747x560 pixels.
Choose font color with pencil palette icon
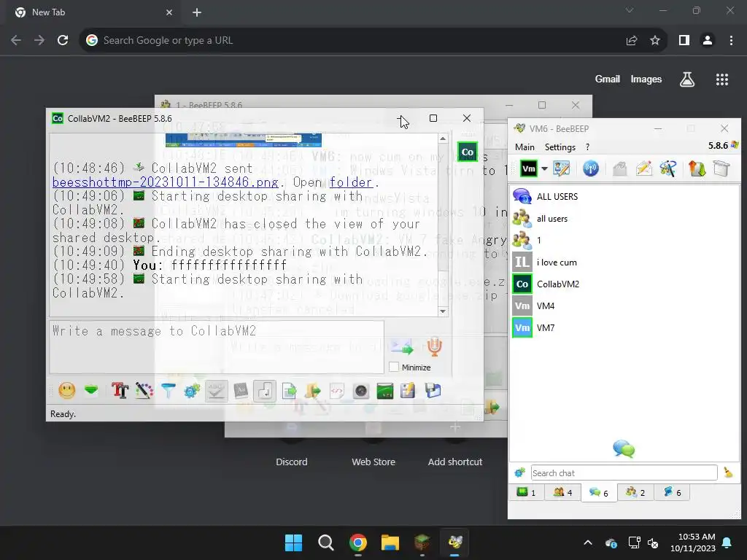pos(144,391)
